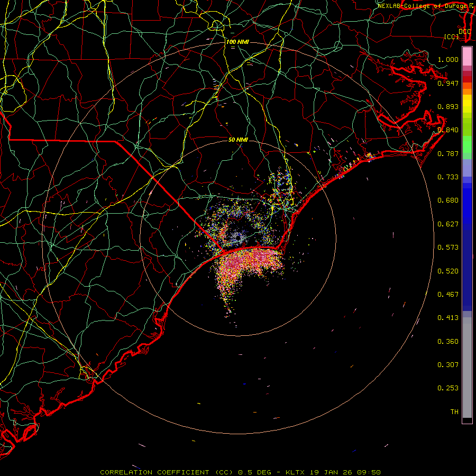476x476 pixels.
Task: Click the DCC [CC] legend title
Action: [x=458, y=34]
